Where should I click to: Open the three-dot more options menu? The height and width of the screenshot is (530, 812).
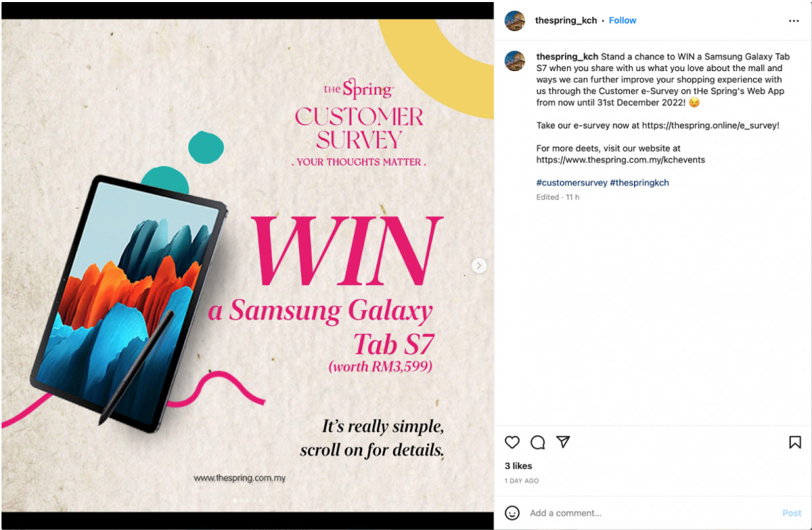[794, 21]
